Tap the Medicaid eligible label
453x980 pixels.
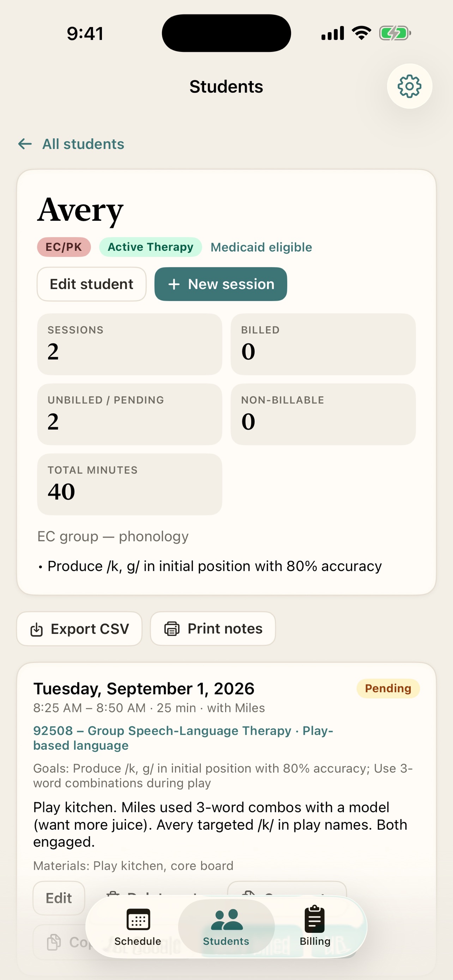(261, 247)
